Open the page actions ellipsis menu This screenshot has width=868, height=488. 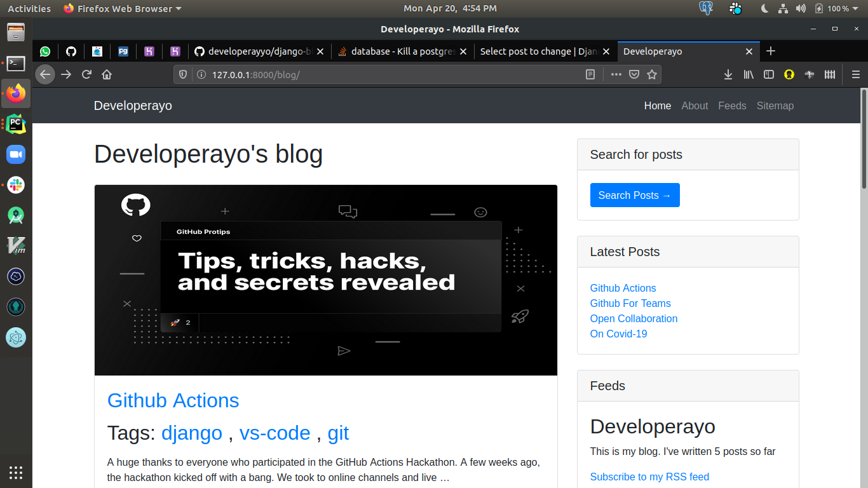pos(616,74)
